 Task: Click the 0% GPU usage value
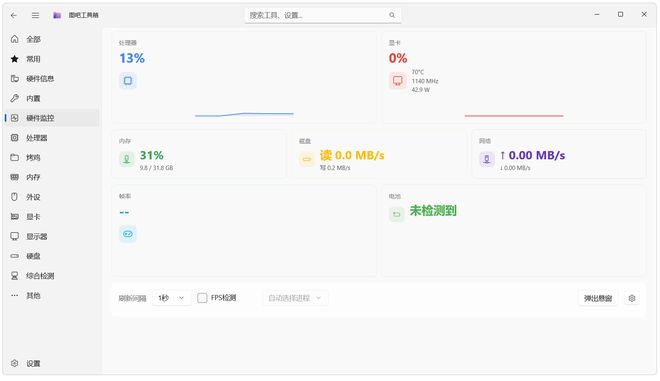(398, 58)
